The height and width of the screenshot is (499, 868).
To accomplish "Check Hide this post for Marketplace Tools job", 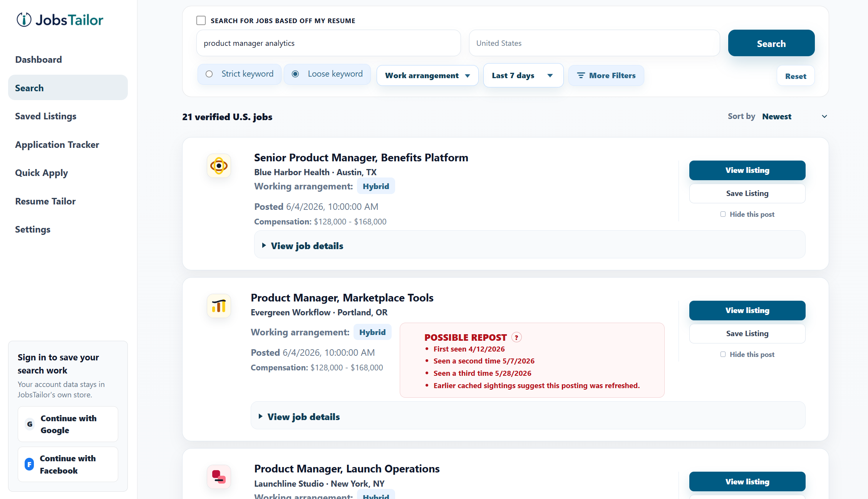I will click(x=723, y=354).
